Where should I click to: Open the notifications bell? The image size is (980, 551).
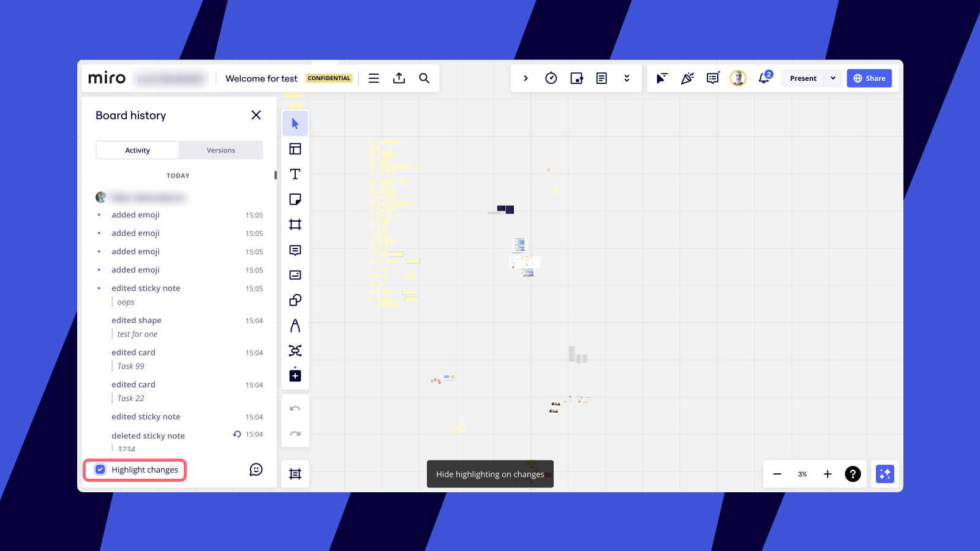coord(764,78)
